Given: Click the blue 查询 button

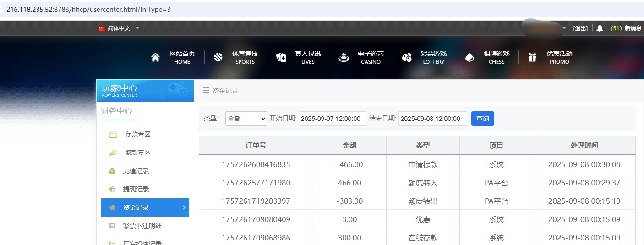Looking at the screenshot, I should pyautogui.click(x=482, y=119).
